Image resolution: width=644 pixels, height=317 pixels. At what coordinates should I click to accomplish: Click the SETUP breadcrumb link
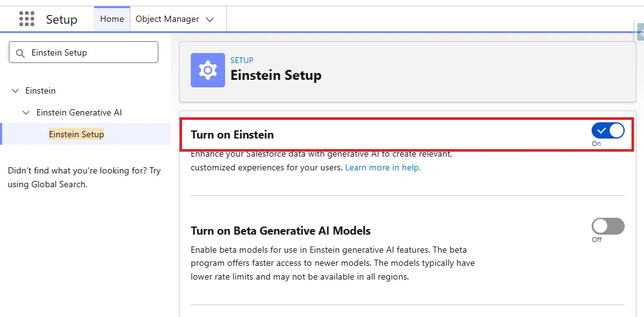tap(242, 60)
